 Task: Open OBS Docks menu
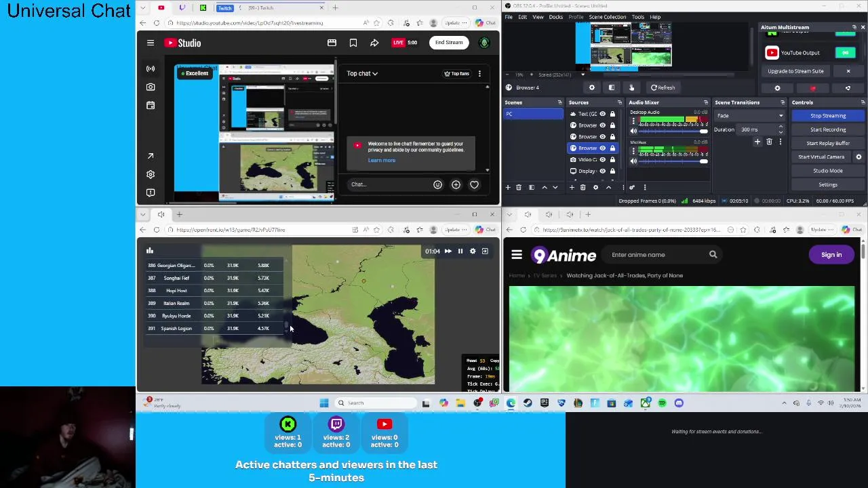click(x=555, y=17)
